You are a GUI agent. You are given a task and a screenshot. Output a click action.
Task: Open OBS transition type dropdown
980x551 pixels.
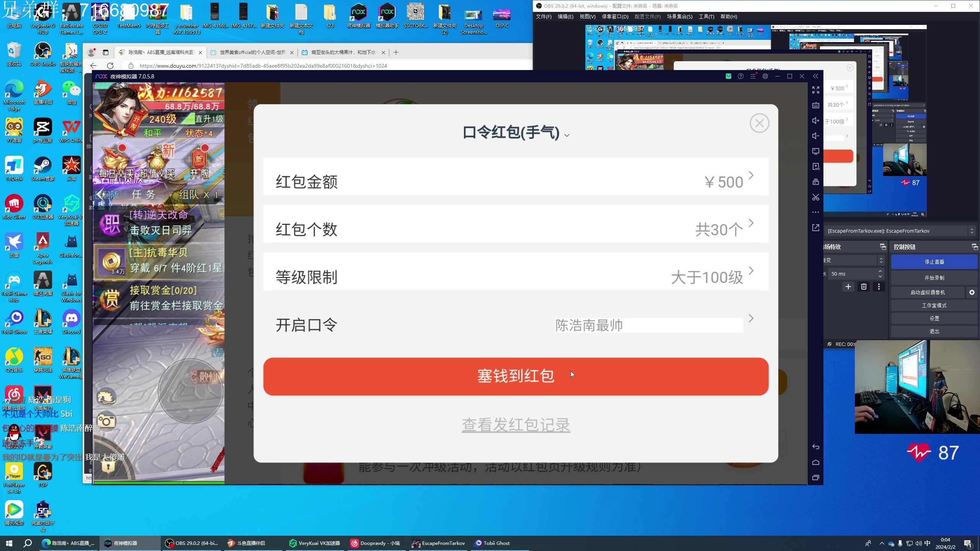click(x=854, y=260)
